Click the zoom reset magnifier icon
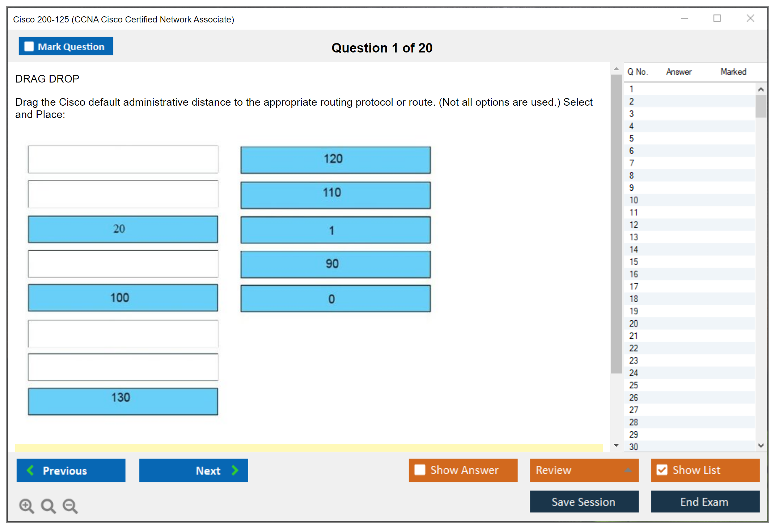The width and height of the screenshot is (778, 532). coord(48,506)
